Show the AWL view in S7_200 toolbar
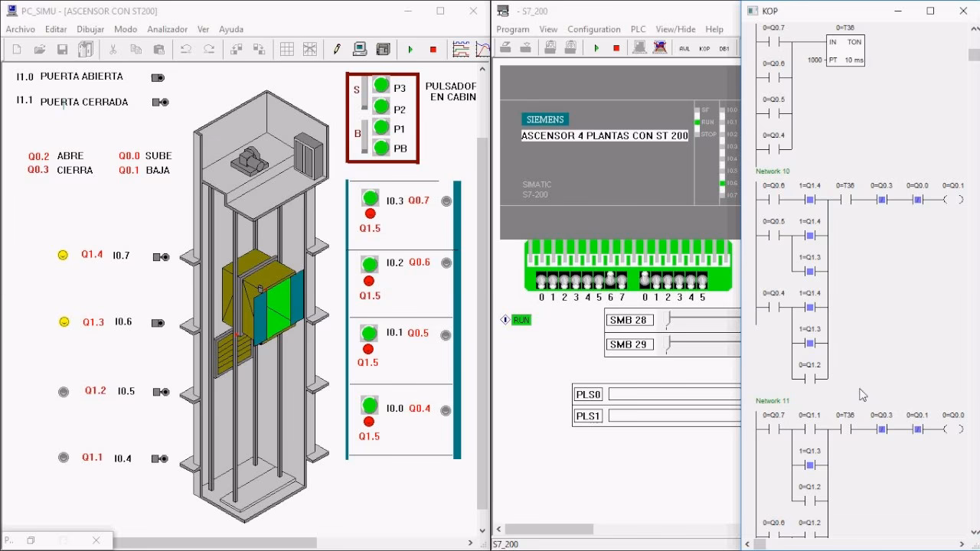 click(x=684, y=48)
